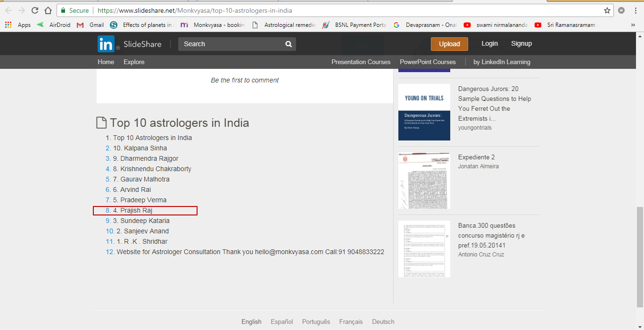Click the Login link

tap(489, 43)
